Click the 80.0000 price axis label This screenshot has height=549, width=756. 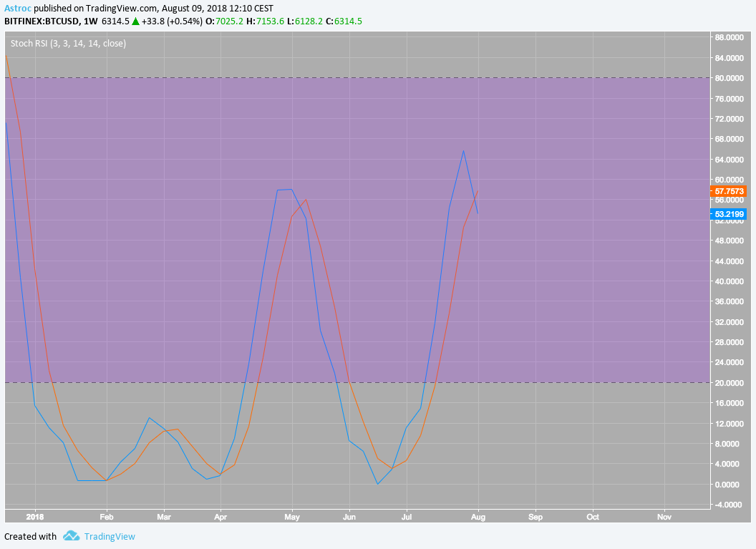coord(729,78)
